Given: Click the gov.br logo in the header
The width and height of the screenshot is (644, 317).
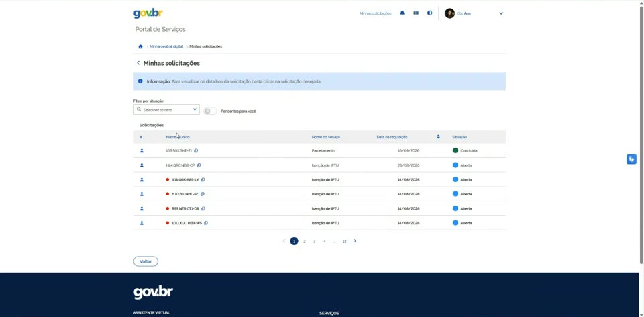Looking at the screenshot, I should [x=148, y=13].
